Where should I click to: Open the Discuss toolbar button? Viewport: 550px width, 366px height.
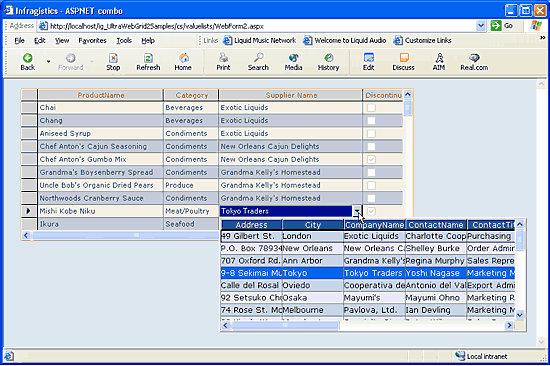point(403,62)
